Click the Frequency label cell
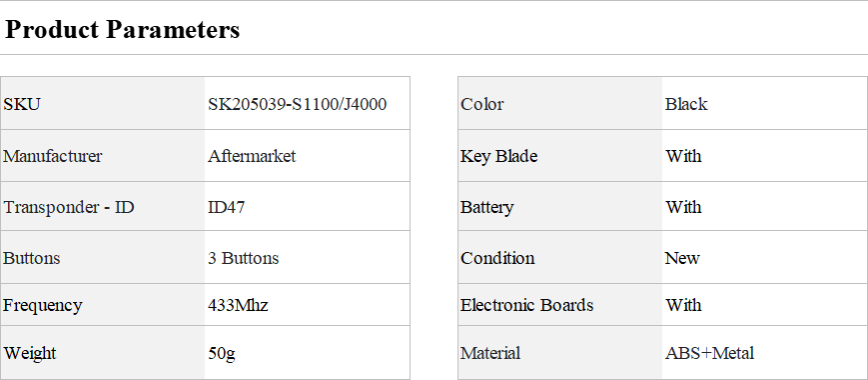 [103, 305]
